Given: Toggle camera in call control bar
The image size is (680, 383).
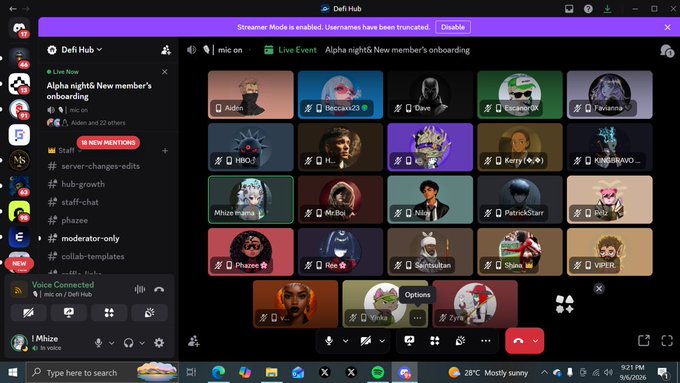Looking at the screenshot, I should (366, 341).
